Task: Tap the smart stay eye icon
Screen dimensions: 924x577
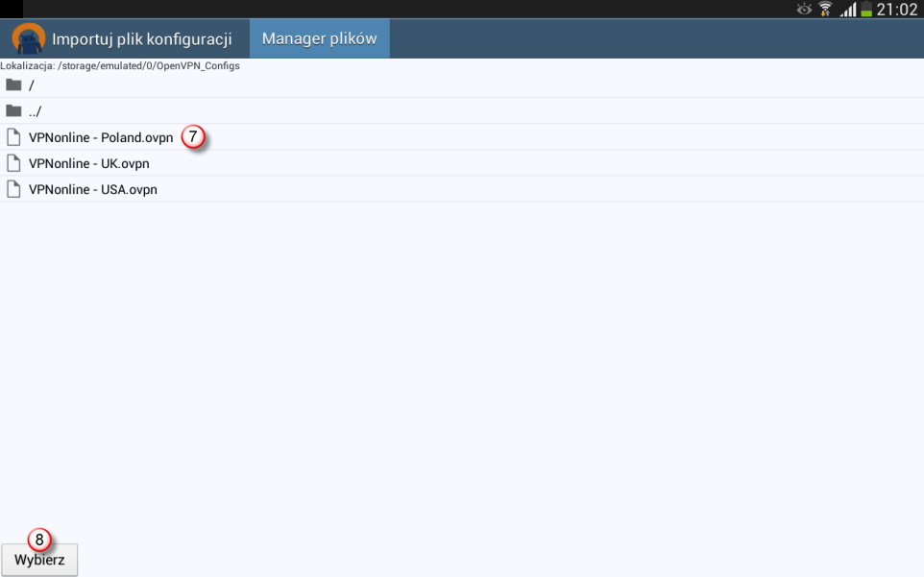Action: (x=804, y=9)
